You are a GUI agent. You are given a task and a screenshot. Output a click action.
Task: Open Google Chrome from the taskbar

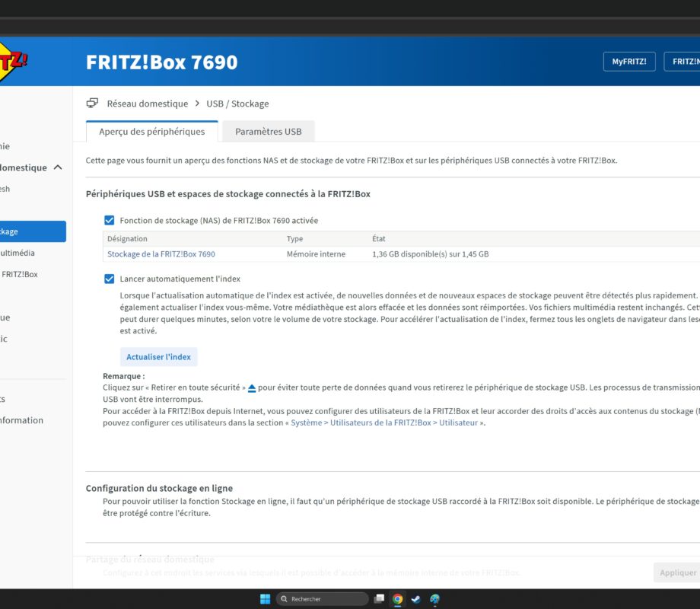pos(397,599)
